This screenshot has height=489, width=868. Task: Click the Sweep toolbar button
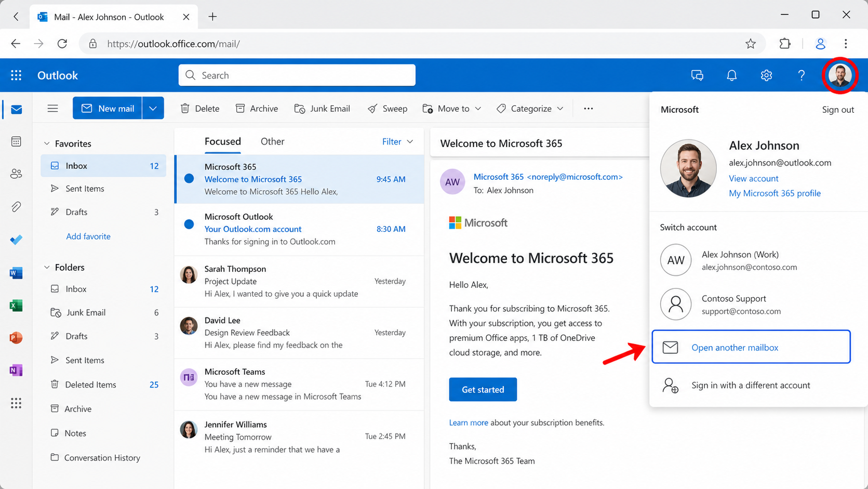pyautogui.click(x=388, y=109)
